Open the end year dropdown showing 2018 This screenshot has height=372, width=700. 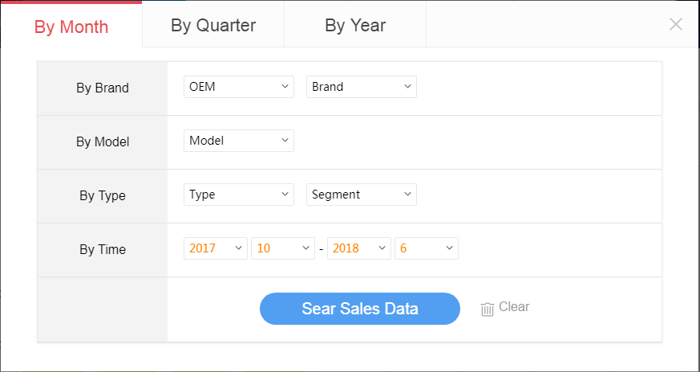click(359, 248)
